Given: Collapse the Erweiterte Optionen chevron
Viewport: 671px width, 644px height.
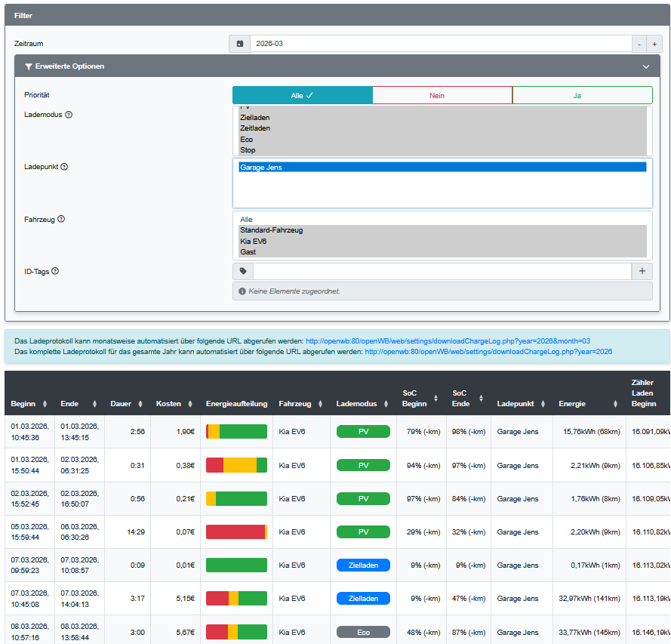Looking at the screenshot, I should [x=645, y=66].
